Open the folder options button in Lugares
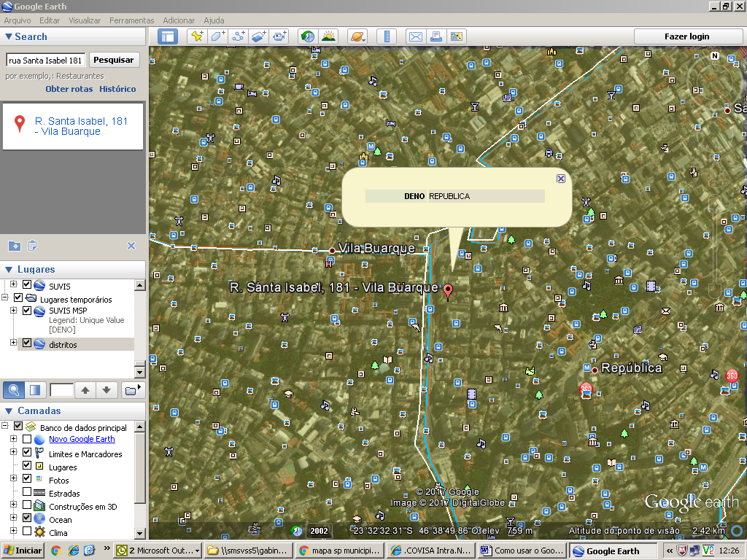 pos(132,390)
